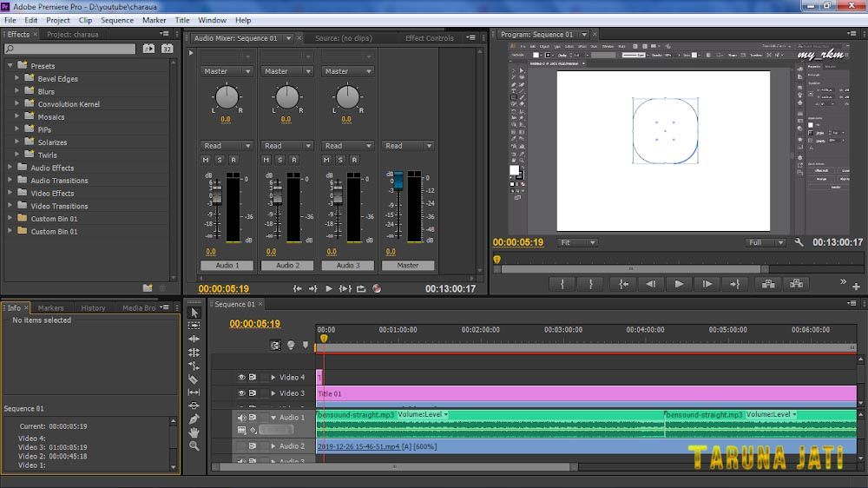The width and height of the screenshot is (868, 488).
Task: Select the Slide tool
Action: point(194,406)
